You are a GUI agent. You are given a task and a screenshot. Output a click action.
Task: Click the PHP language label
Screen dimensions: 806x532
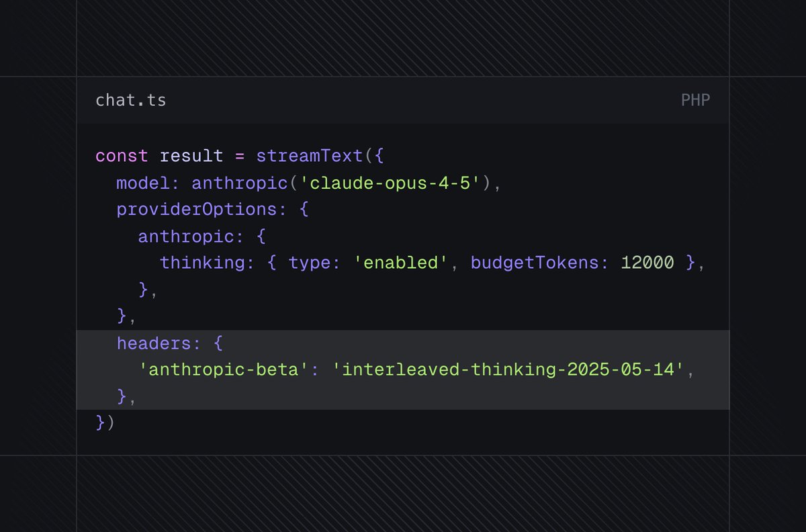tap(695, 101)
